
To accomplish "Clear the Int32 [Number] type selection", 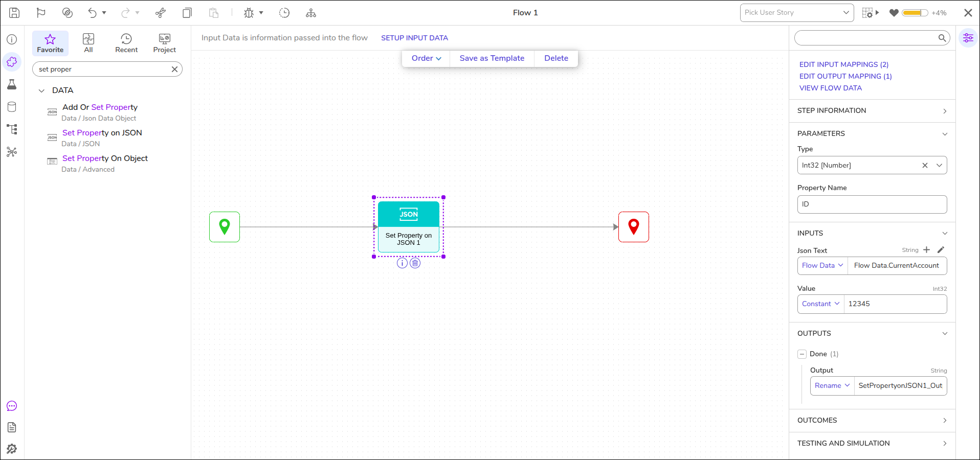I will [925, 165].
